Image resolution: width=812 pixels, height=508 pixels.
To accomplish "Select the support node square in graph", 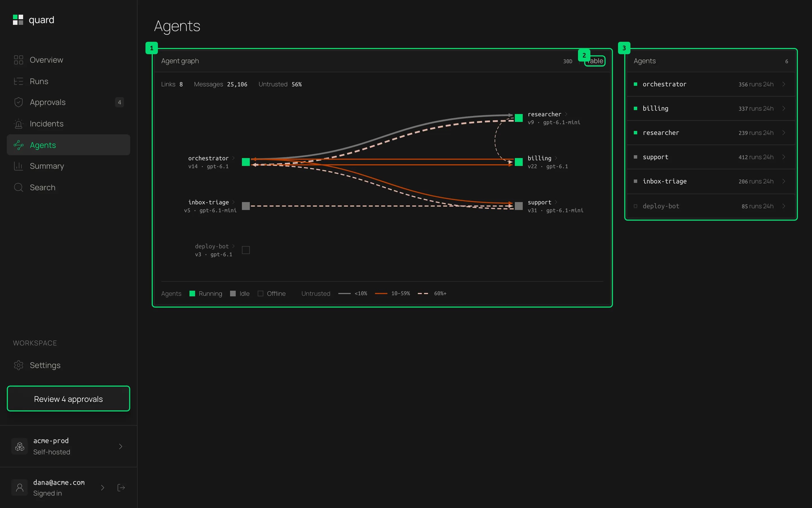I will pos(519,206).
